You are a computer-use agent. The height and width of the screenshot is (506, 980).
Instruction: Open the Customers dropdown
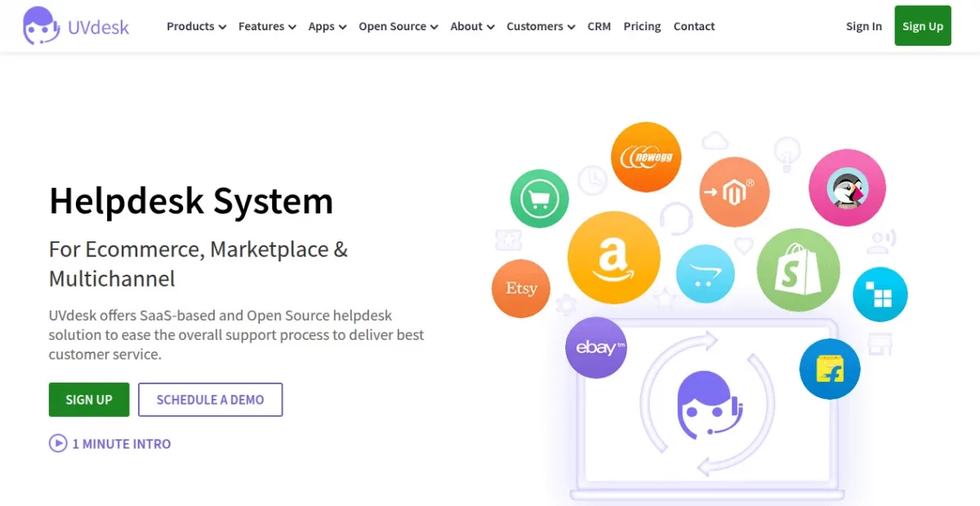pyautogui.click(x=540, y=26)
